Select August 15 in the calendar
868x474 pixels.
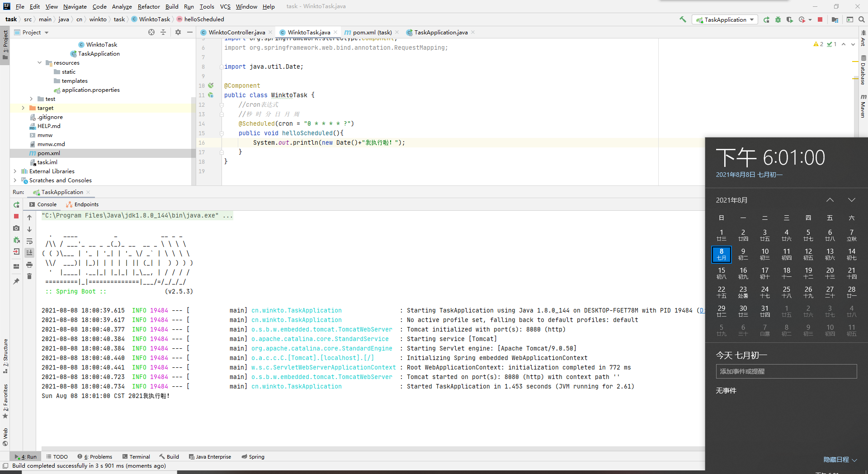point(722,273)
